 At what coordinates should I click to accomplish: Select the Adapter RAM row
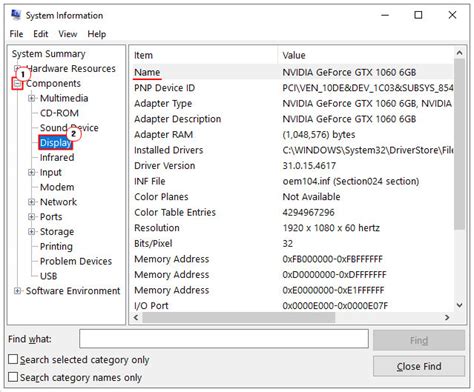pos(292,135)
